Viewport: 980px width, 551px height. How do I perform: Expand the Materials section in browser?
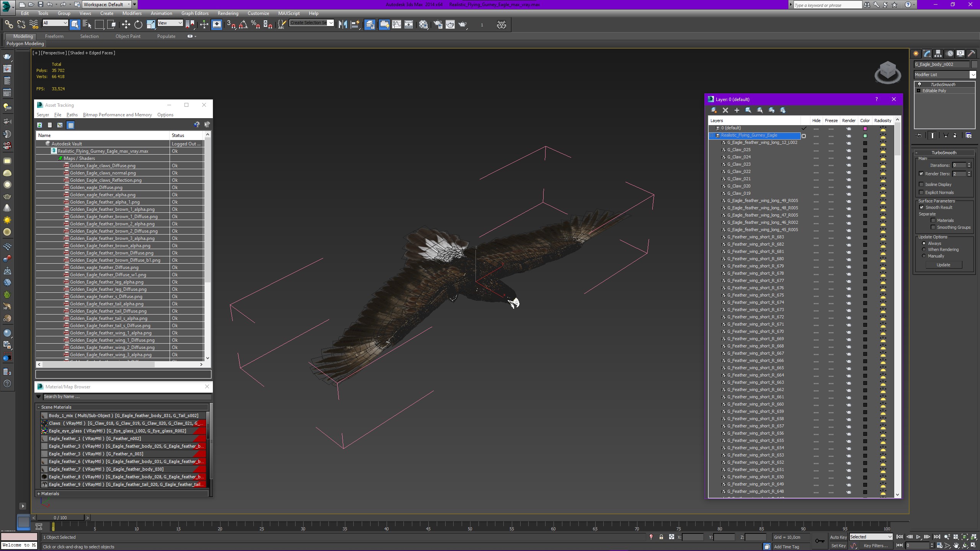[39, 494]
